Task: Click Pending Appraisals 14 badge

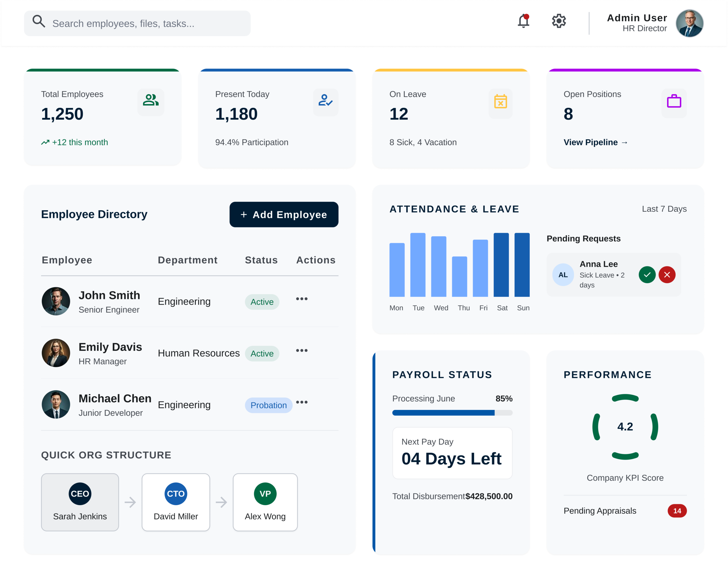Action: (677, 511)
